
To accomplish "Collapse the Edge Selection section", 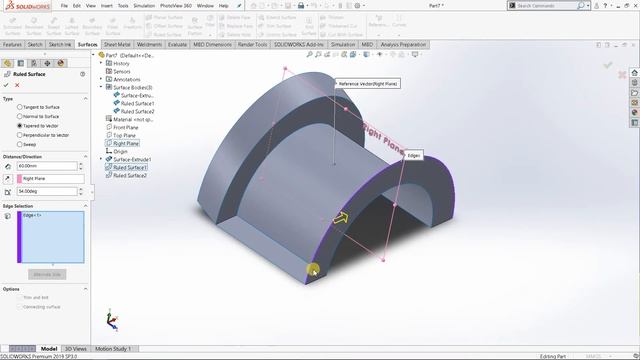I will 85,206.
